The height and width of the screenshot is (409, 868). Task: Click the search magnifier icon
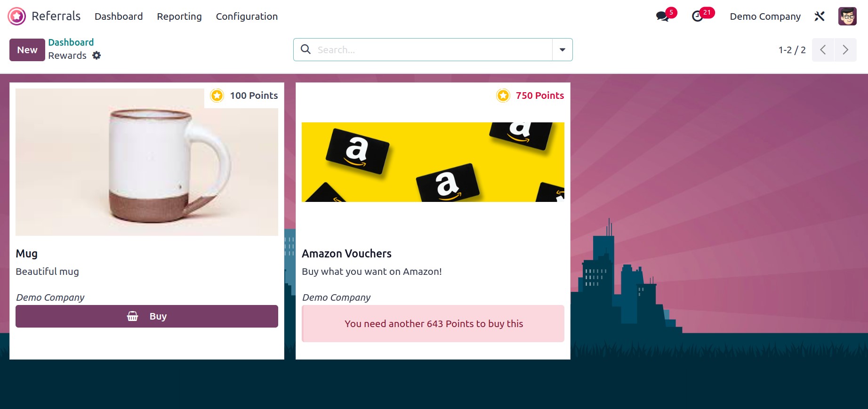tap(305, 49)
